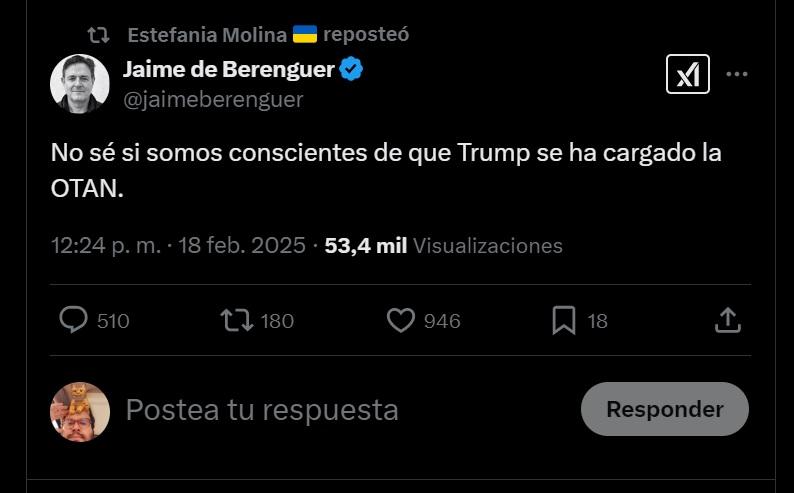Open Jaime de Berenguer's profile picture
This screenshot has width=794, height=493.
80,84
